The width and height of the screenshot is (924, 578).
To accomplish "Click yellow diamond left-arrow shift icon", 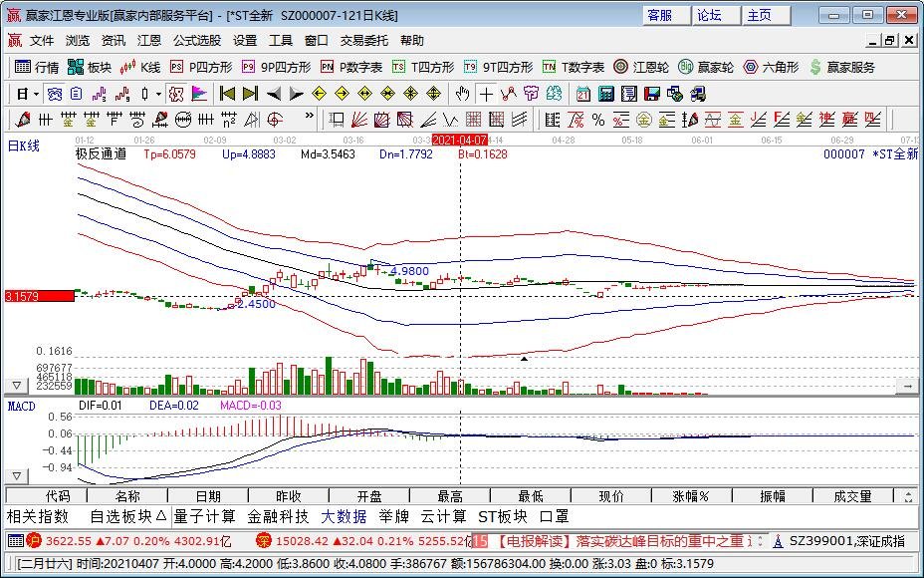I will tap(319, 94).
